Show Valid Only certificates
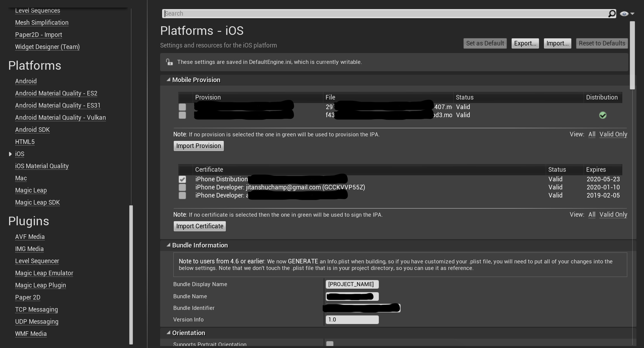Screen dimensions: 644x348 click(613, 214)
